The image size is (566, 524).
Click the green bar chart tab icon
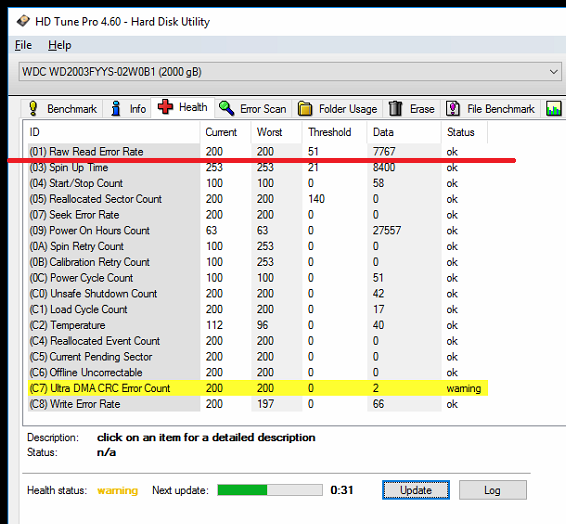click(x=554, y=108)
